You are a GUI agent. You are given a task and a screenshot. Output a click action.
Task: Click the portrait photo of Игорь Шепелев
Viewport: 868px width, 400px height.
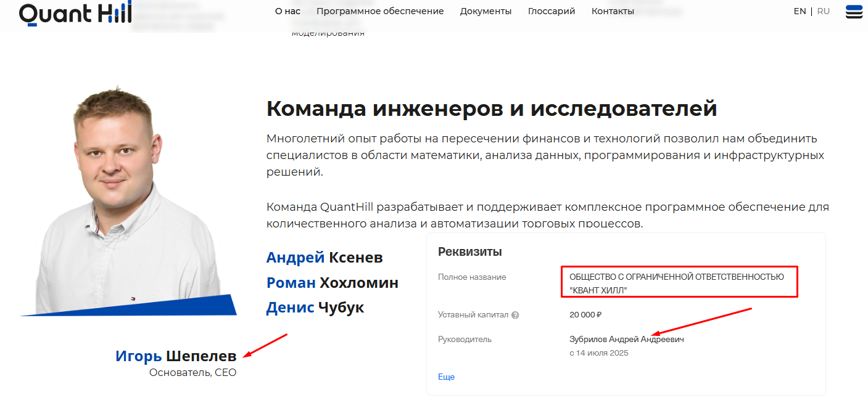tap(128, 200)
